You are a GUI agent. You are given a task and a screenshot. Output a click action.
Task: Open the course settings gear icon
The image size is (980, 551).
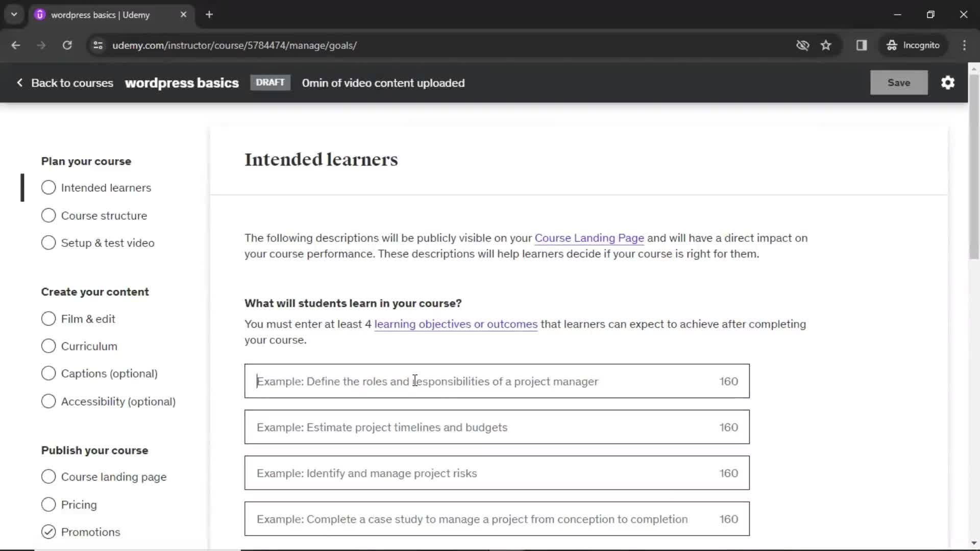tap(948, 83)
